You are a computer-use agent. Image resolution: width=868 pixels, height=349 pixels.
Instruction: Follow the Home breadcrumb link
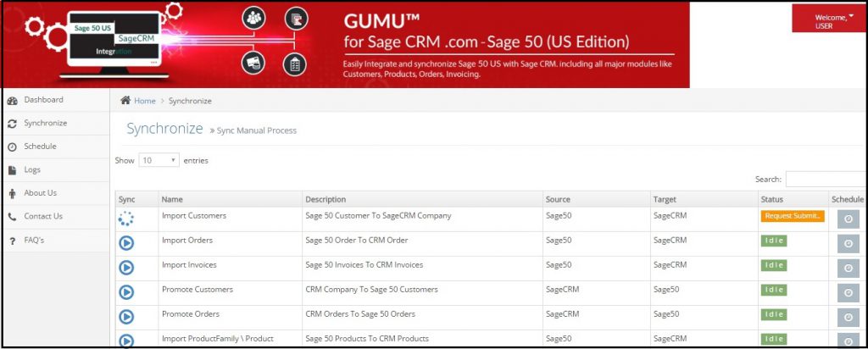tap(144, 101)
